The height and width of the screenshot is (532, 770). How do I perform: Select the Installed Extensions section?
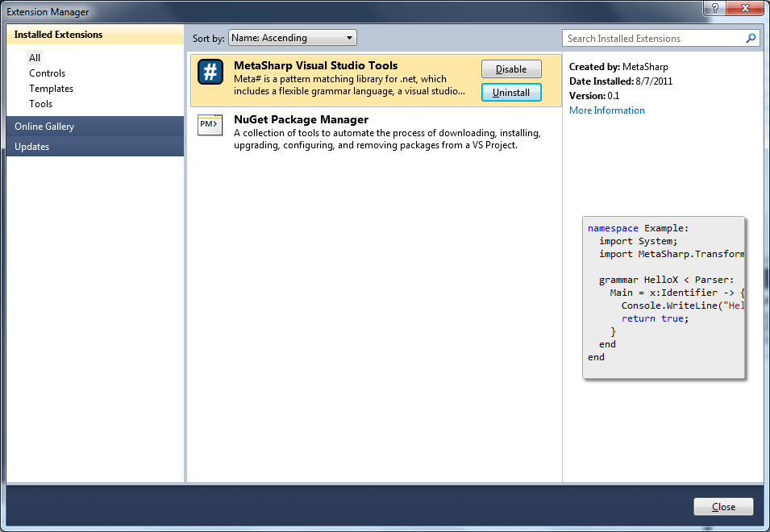coord(95,35)
